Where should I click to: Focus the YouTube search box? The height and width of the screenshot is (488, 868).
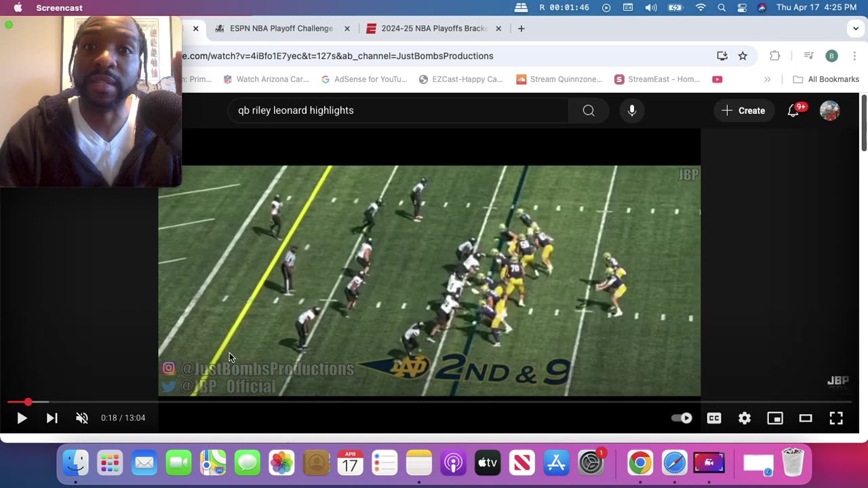click(x=399, y=110)
